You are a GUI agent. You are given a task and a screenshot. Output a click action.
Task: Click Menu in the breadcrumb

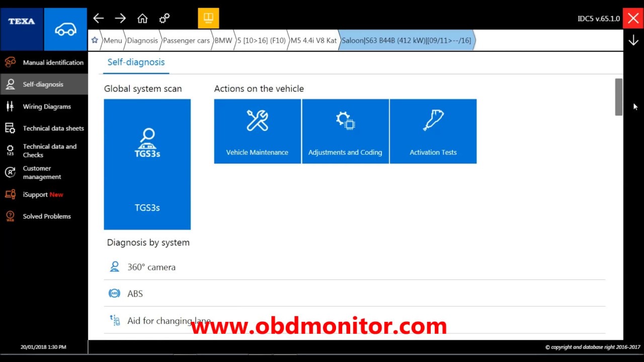(x=113, y=40)
